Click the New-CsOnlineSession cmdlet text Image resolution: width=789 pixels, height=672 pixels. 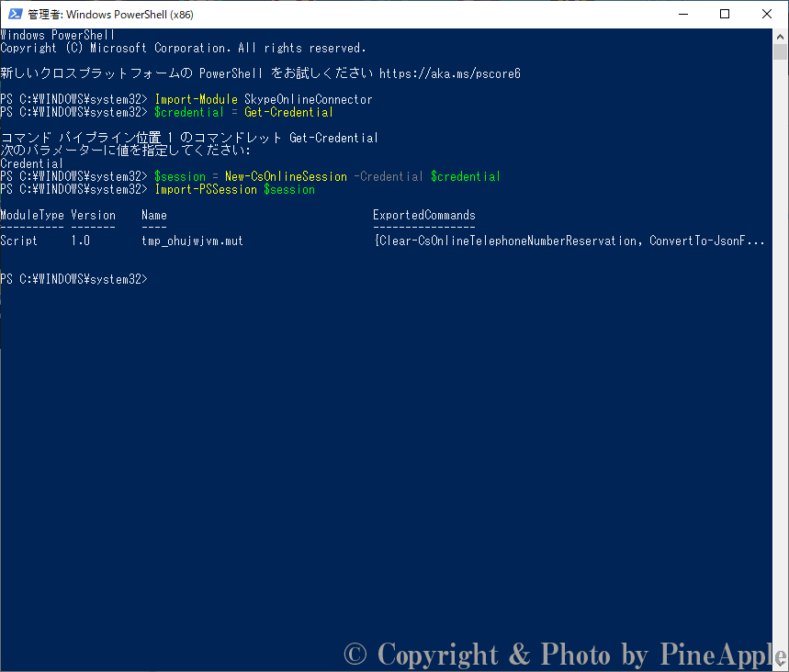point(286,176)
